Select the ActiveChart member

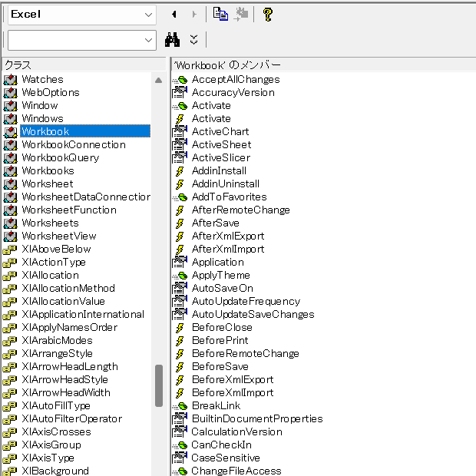pyautogui.click(x=220, y=132)
